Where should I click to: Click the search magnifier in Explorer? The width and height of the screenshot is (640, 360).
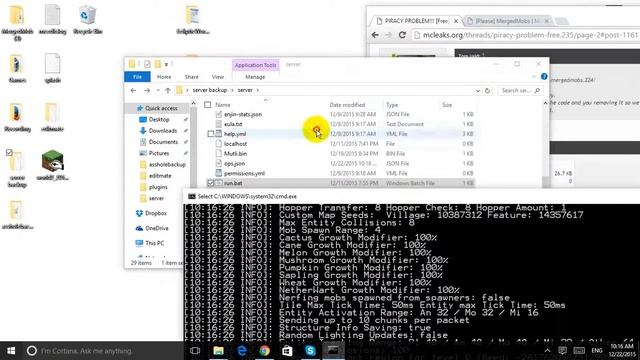coord(537,91)
